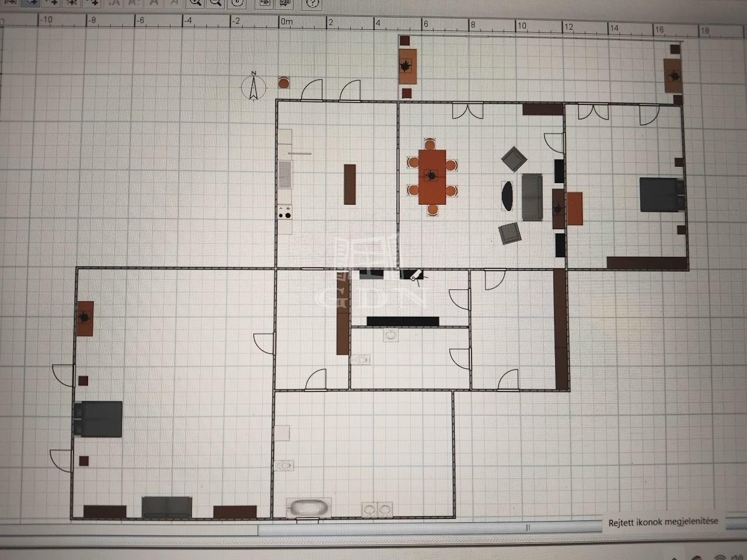The image size is (747, 560).
Task: Select the kitchen sink unit
Action: pos(285,176)
